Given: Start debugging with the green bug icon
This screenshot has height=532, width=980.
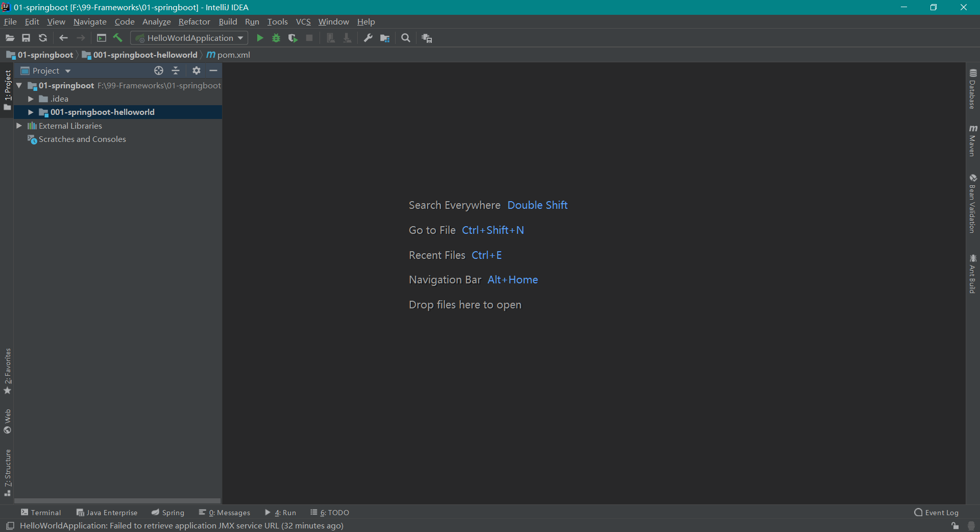Looking at the screenshot, I should [x=276, y=38].
